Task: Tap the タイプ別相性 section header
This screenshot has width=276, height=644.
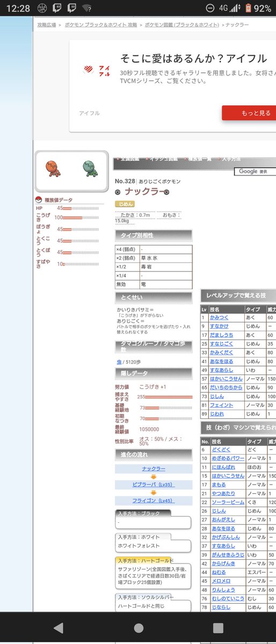Action: click(154, 235)
